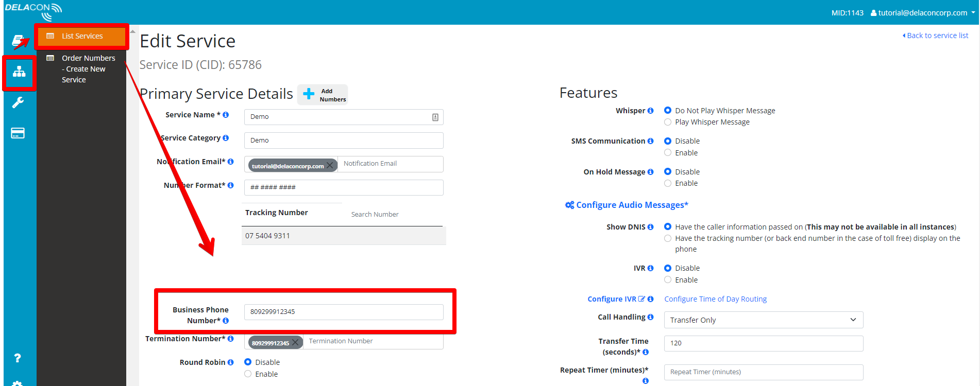980x386 pixels.
Task: Set IVR to Enable
Action: [x=668, y=279]
